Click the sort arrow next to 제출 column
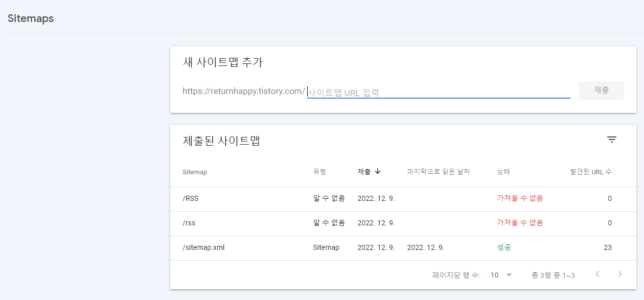 click(x=378, y=172)
